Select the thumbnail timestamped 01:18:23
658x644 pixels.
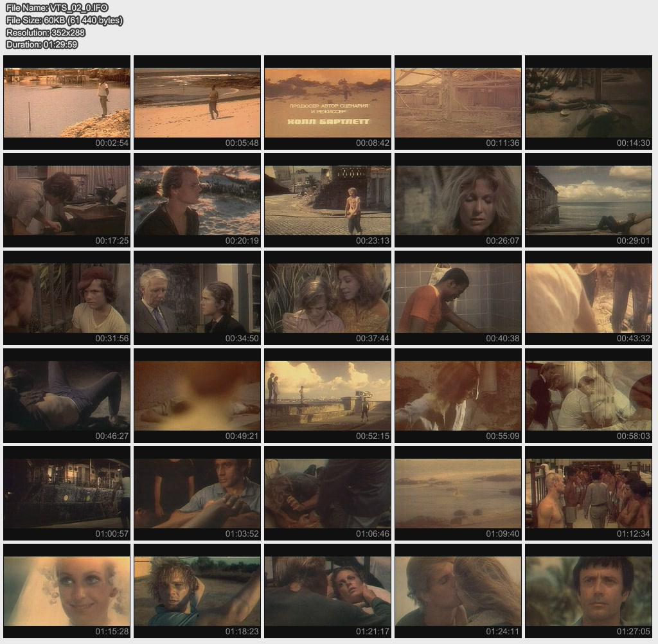click(x=197, y=591)
